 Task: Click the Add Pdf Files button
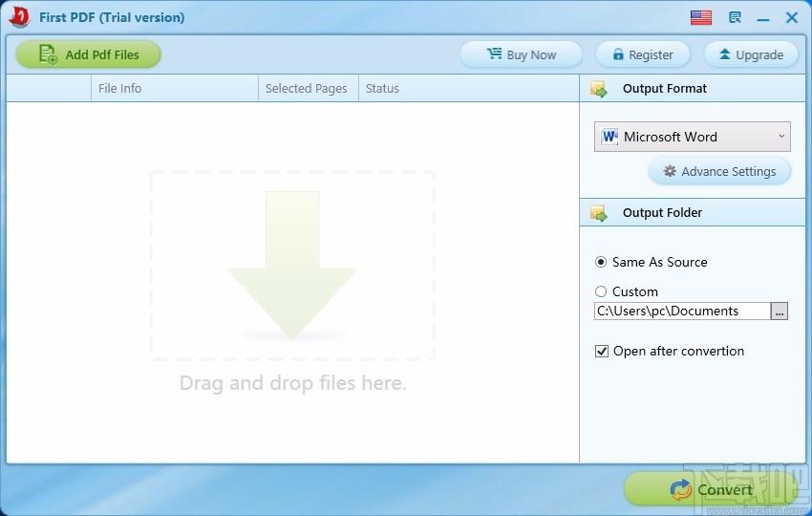click(88, 54)
